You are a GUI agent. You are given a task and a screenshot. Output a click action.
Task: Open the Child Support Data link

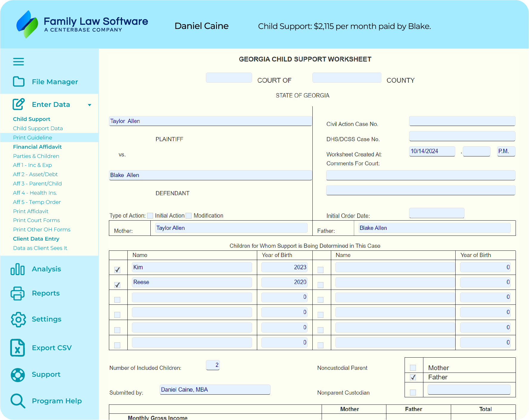tap(38, 128)
